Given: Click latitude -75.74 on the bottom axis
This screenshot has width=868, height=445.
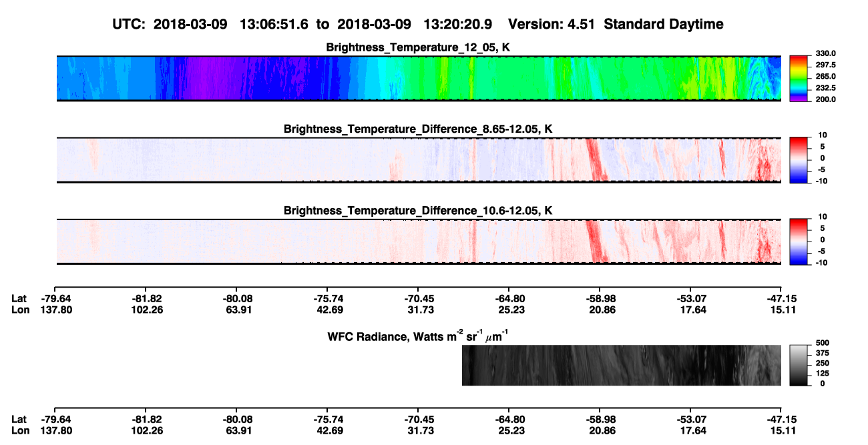Looking at the screenshot, I should (328, 420).
